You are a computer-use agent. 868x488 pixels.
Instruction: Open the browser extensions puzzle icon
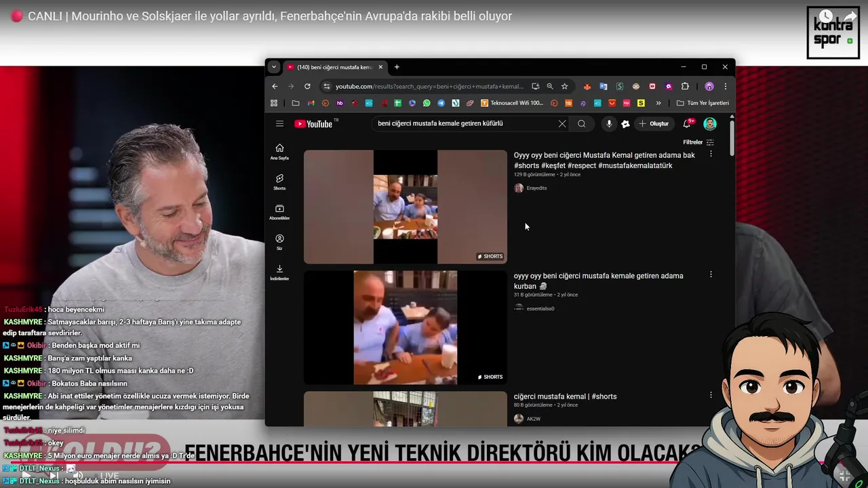[685, 86]
